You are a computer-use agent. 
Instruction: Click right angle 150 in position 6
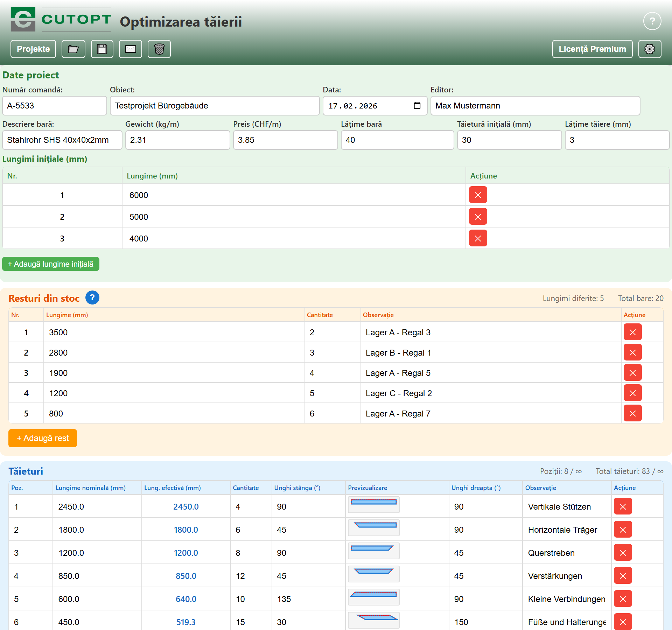pyautogui.click(x=486, y=622)
